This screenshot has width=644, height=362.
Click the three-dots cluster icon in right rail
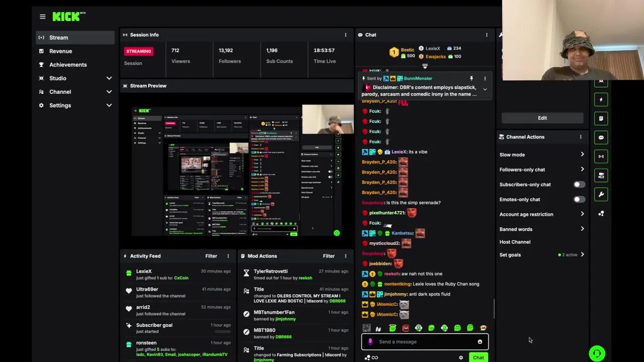601,214
